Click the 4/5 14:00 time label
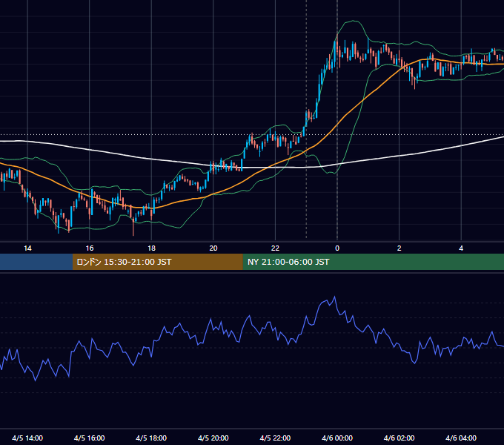This screenshot has width=504, height=445. pyautogui.click(x=27, y=438)
